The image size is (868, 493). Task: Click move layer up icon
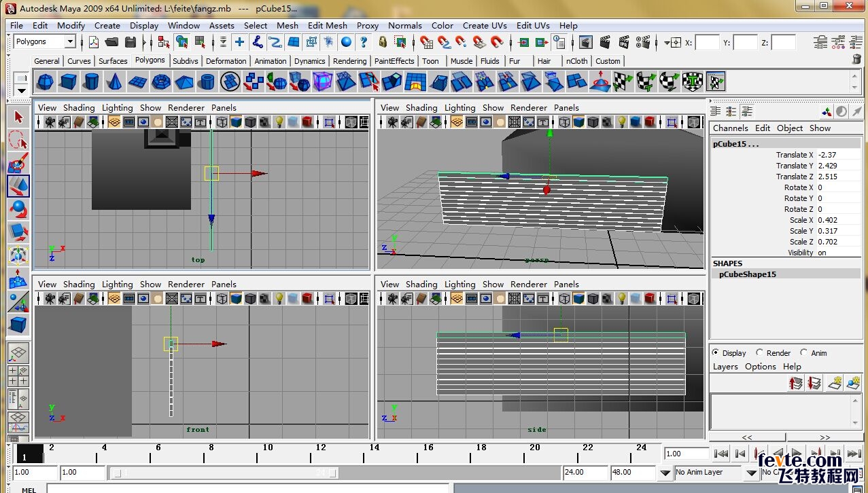pyautogui.click(x=797, y=383)
